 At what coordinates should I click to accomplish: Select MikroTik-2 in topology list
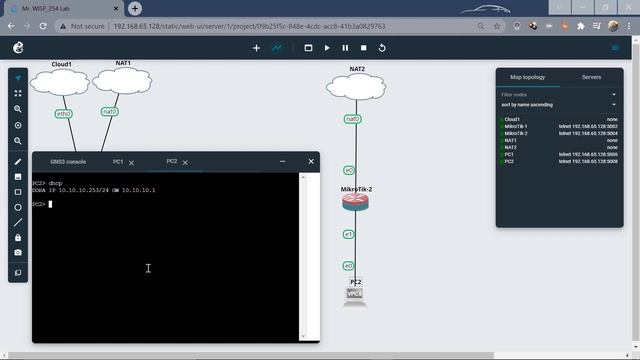(x=516, y=133)
